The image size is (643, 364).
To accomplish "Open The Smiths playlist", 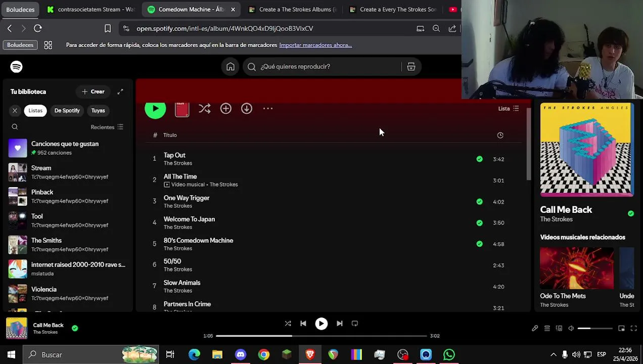I will tap(69, 245).
